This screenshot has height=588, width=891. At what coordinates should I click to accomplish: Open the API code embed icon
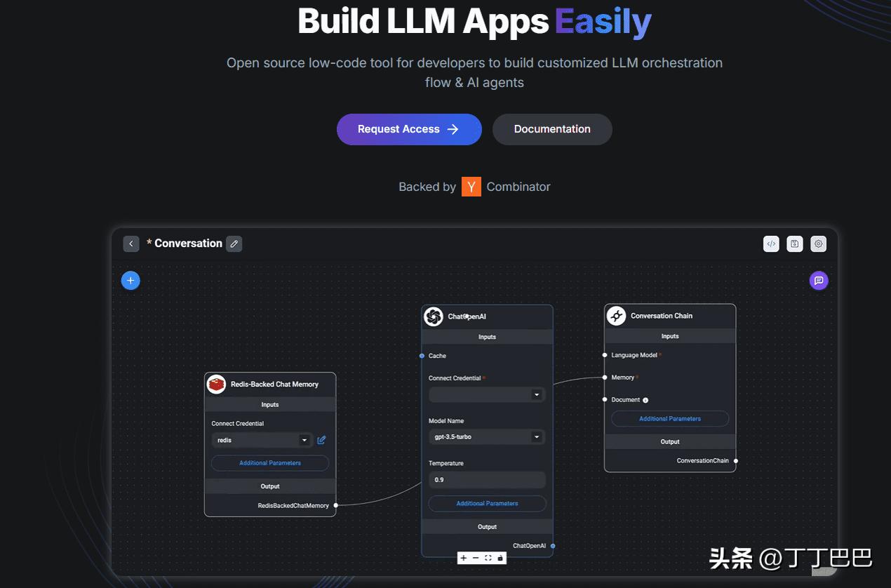click(x=771, y=243)
